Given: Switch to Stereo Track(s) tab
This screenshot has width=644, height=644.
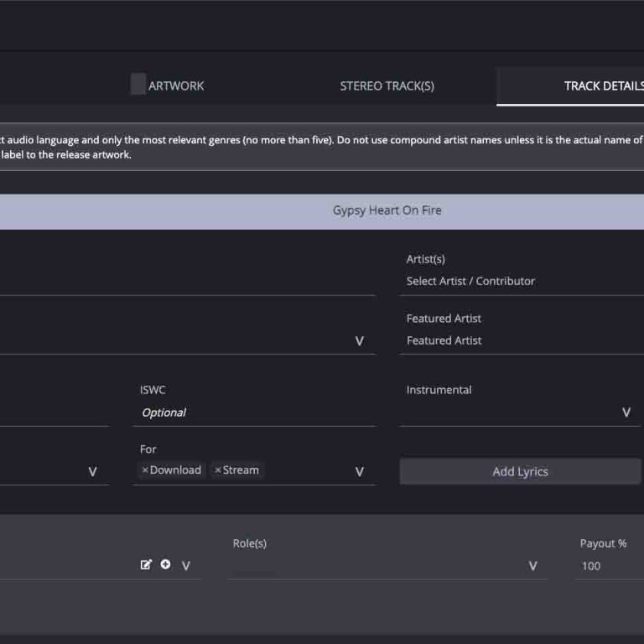Looking at the screenshot, I should 387,86.
